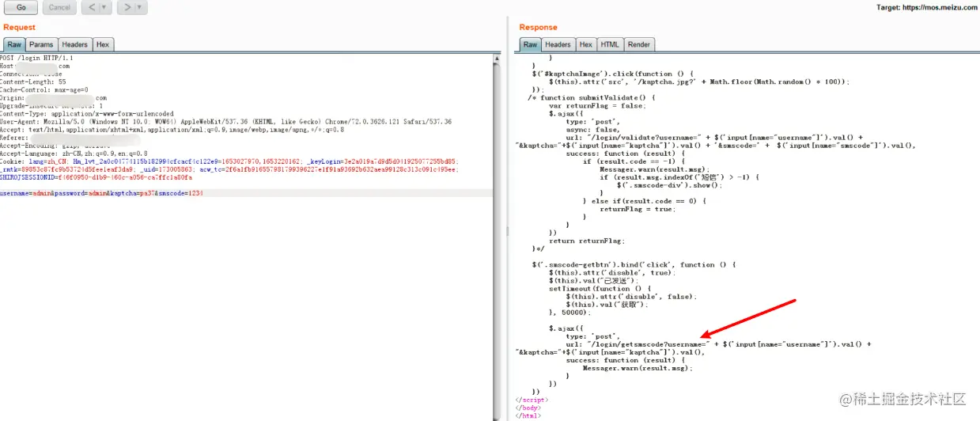980x421 pixels.
Task: Click the Messager.warn(result.msg) line inside getsmscode success
Action: click(638, 368)
